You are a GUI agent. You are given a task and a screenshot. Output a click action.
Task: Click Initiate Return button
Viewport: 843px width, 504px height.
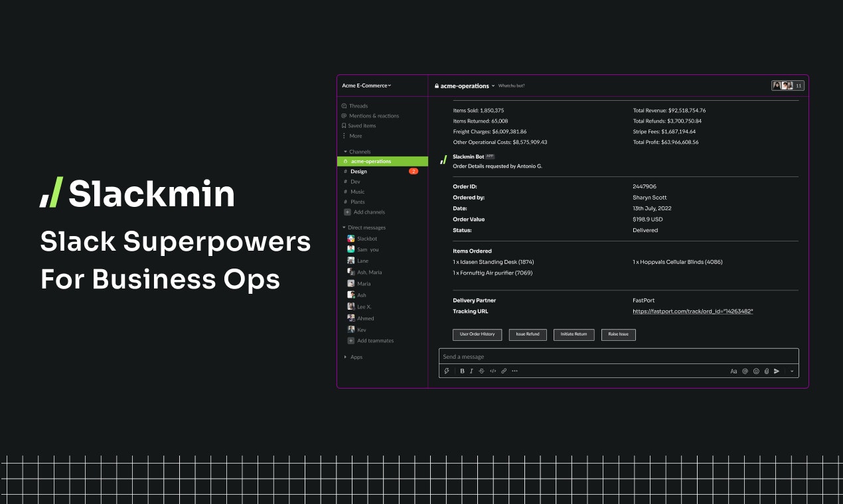coord(574,334)
